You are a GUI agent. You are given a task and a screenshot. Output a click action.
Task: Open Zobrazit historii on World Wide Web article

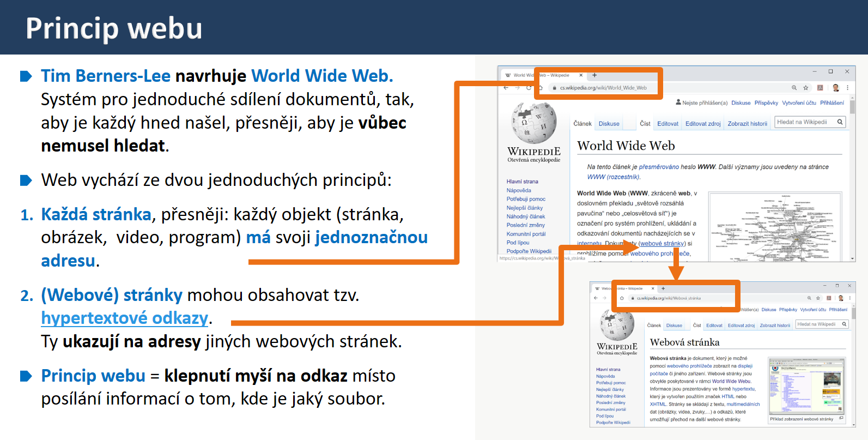pyautogui.click(x=748, y=124)
